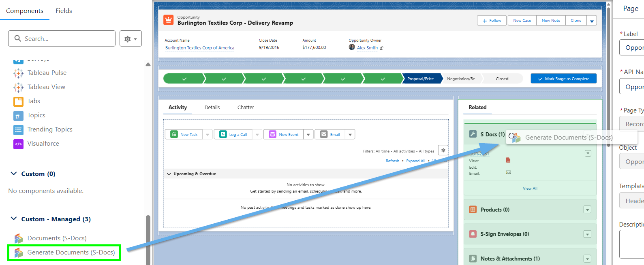Image resolution: width=644 pixels, height=265 pixels.
Task: Click the email envelope icon in S-Docs
Action: coord(508,172)
